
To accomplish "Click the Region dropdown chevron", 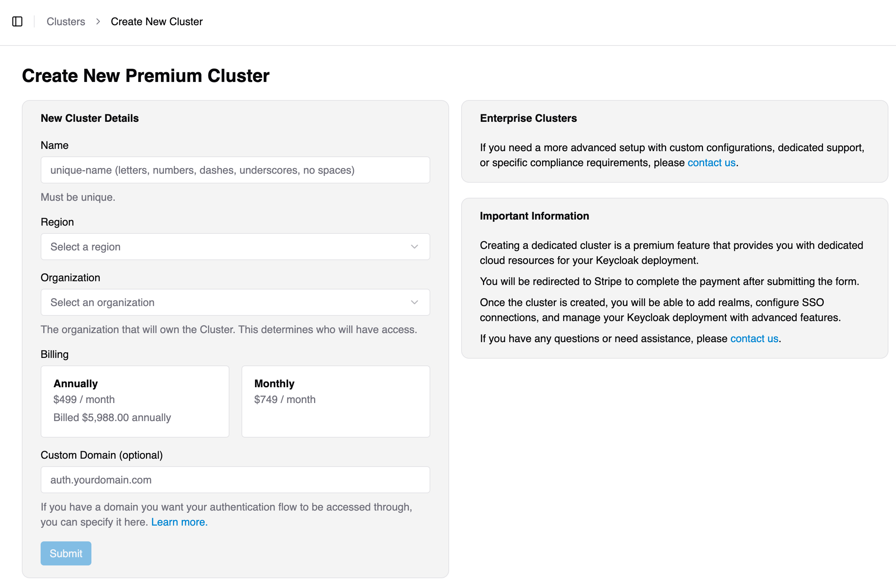I will [414, 247].
